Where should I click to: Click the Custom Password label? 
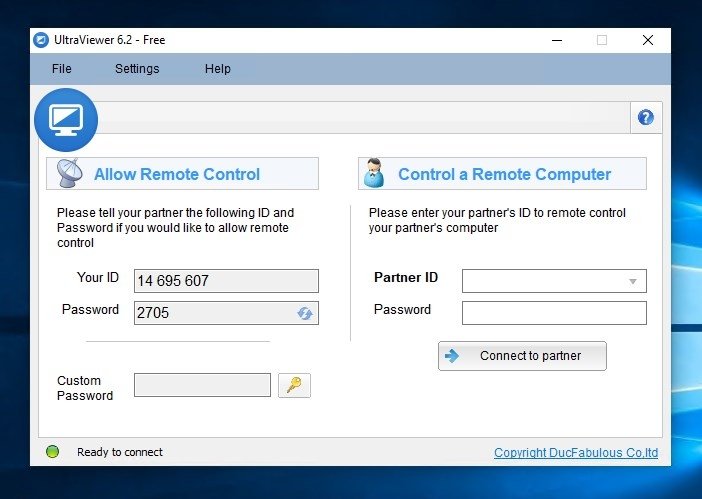(x=85, y=388)
